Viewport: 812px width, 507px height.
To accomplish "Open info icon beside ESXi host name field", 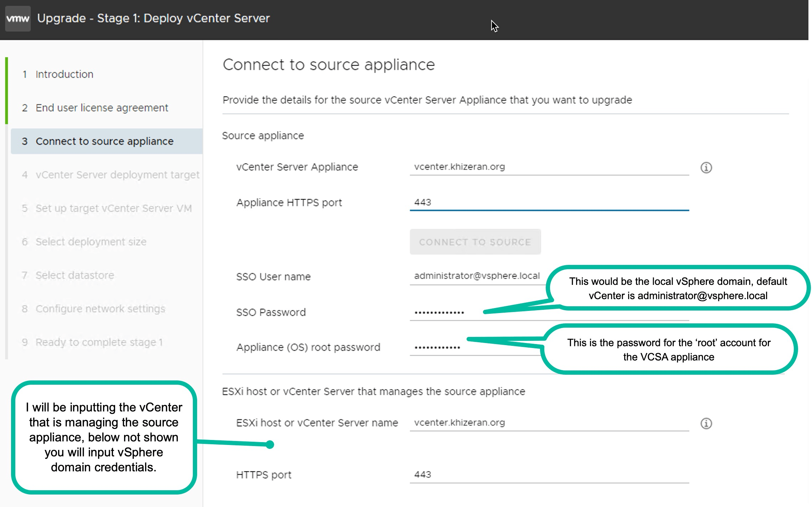I will (x=706, y=423).
